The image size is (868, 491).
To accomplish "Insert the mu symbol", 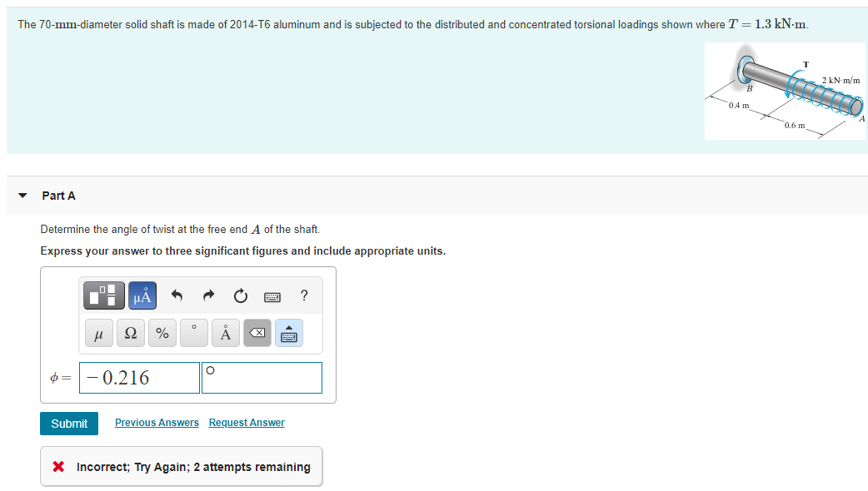I will coord(99,333).
